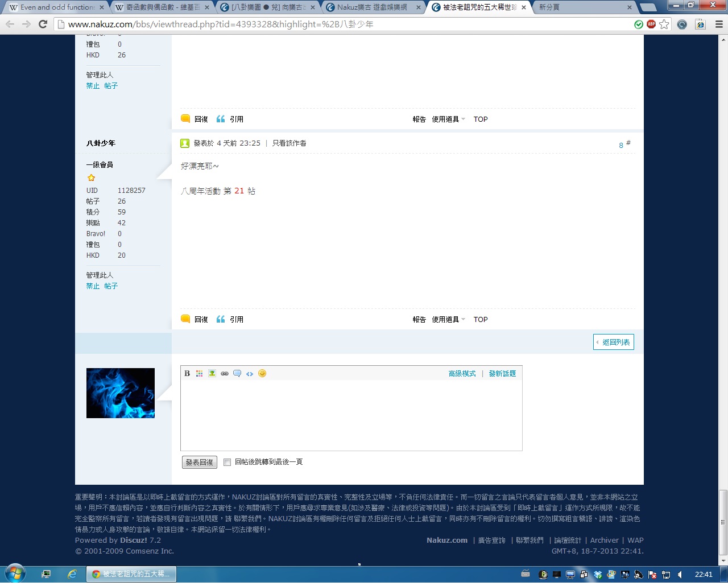Click the Discuz! link in footer
The image size is (728, 586).
click(134, 540)
